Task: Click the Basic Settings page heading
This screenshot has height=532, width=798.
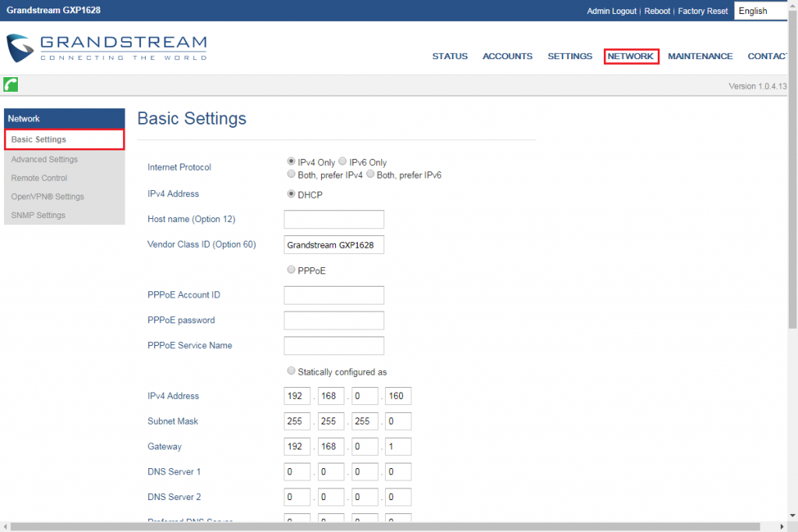Action: coord(192,118)
